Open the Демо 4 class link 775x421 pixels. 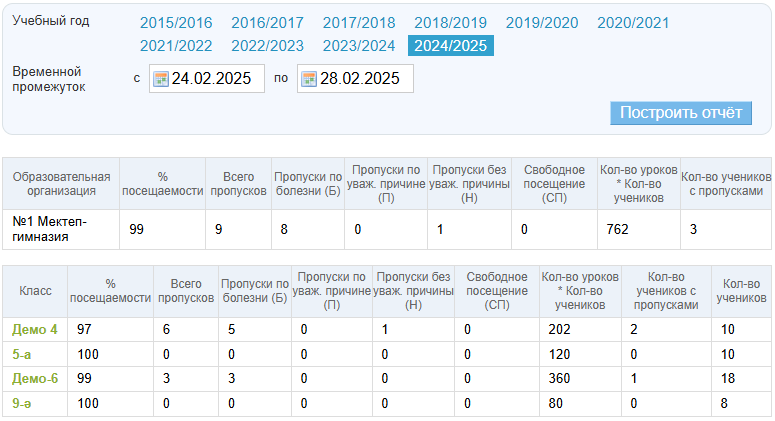click(x=34, y=330)
